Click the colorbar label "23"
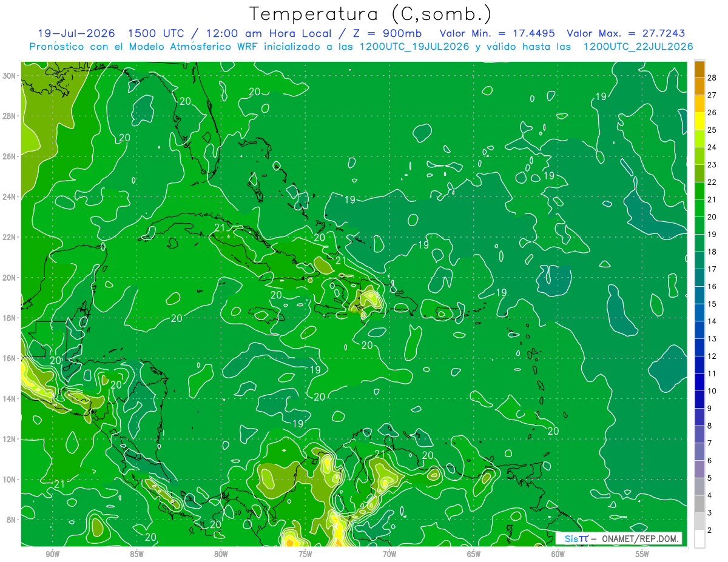Viewport: 728px width, 562px height. tap(712, 164)
